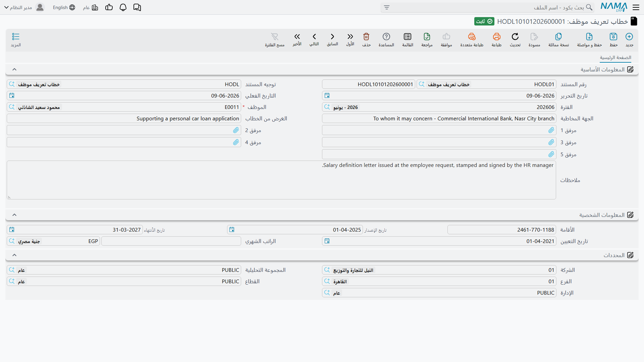Select the الصفحة الرئيسية tab

coord(615,58)
